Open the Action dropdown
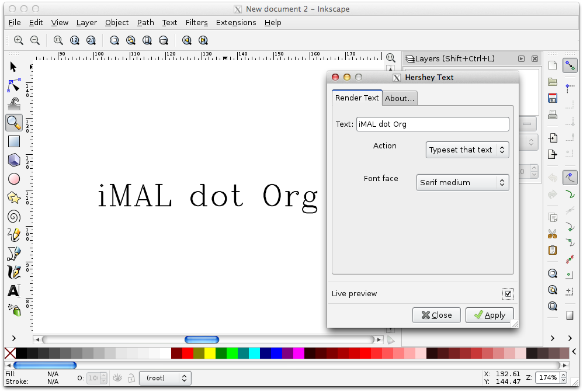 pos(467,150)
